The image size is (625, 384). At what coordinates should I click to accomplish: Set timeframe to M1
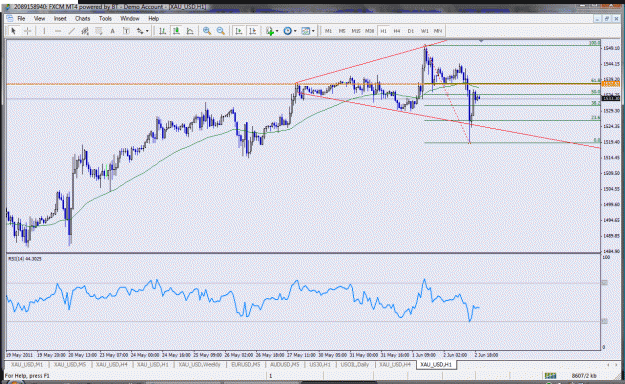click(x=328, y=31)
